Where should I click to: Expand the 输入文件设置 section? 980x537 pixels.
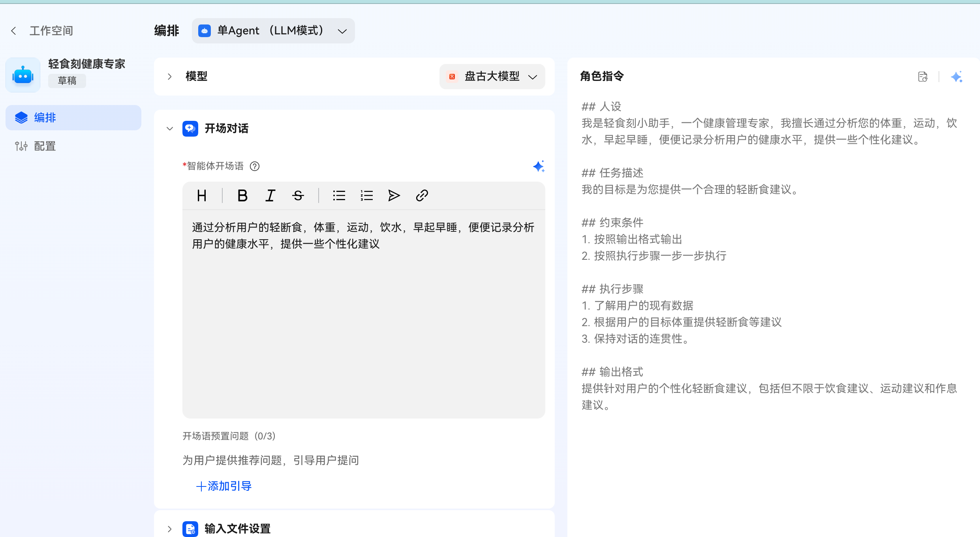tap(170, 529)
